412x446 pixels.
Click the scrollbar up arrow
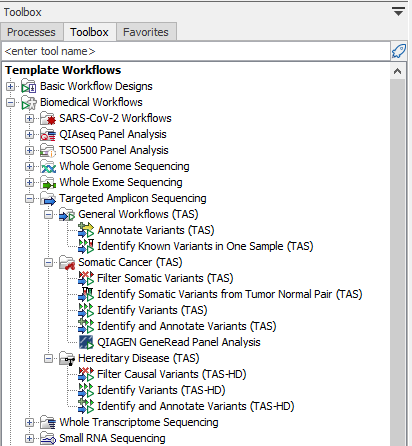click(x=397, y=71)
